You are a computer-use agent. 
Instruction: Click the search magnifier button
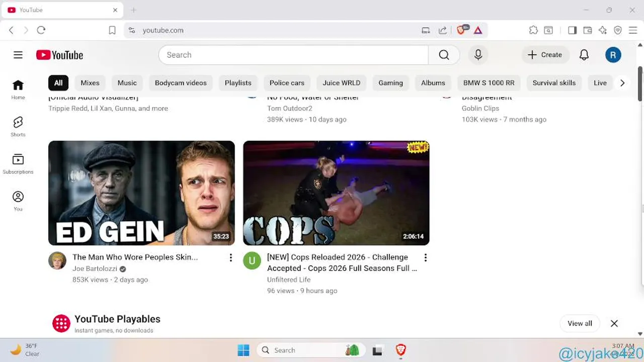(444, 55)
